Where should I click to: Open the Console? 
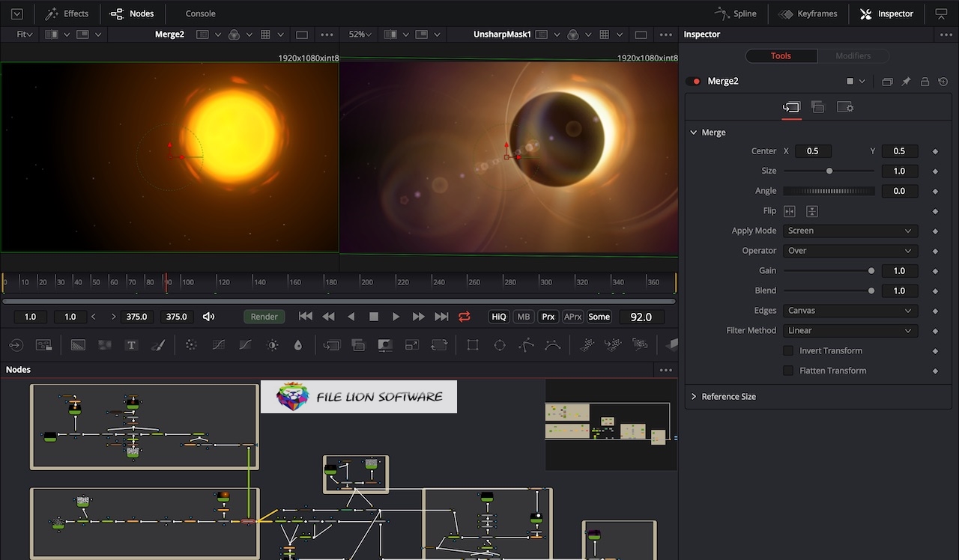point(200,13)
